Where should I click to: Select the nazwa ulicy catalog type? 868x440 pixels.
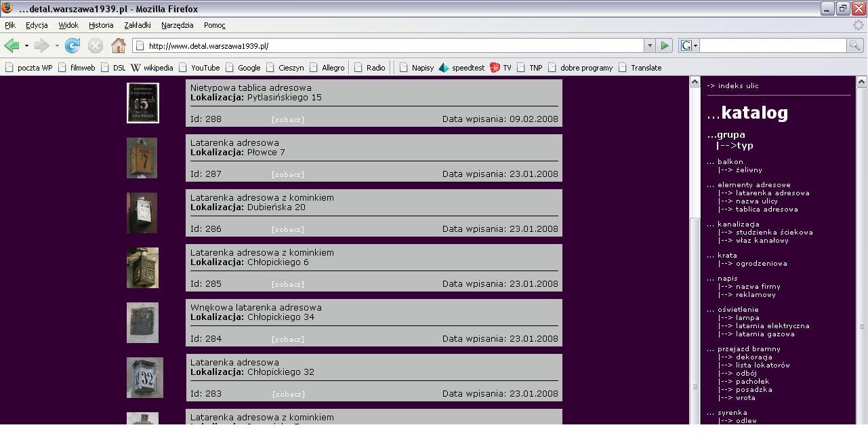(x=757, y=201)
